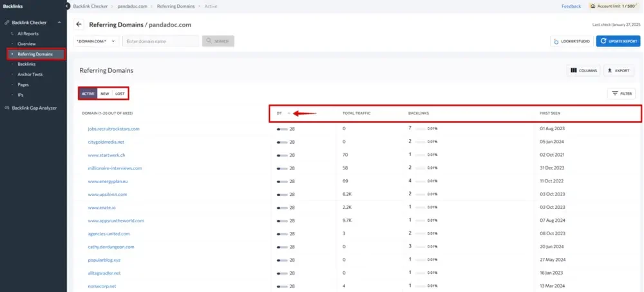Collapse the Backlink Checker sidebar section
This screenshot has height=292, width=644.
[59, 23]
